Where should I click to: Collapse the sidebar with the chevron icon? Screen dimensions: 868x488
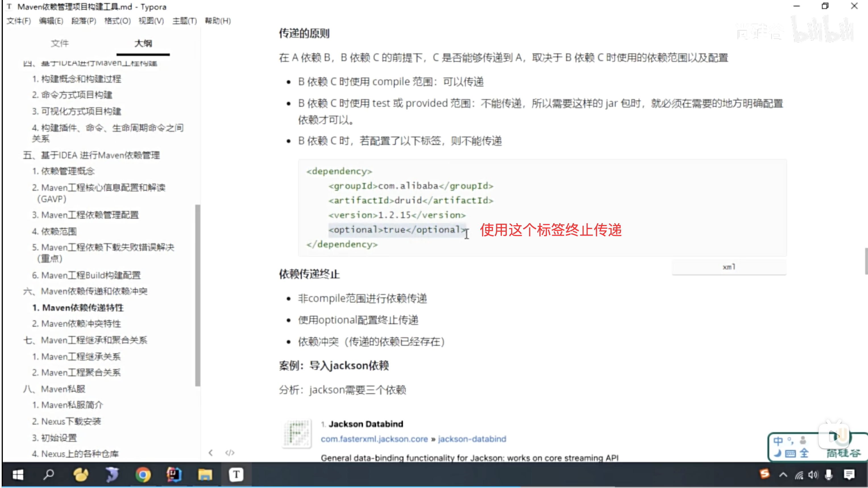click(211, 453)
